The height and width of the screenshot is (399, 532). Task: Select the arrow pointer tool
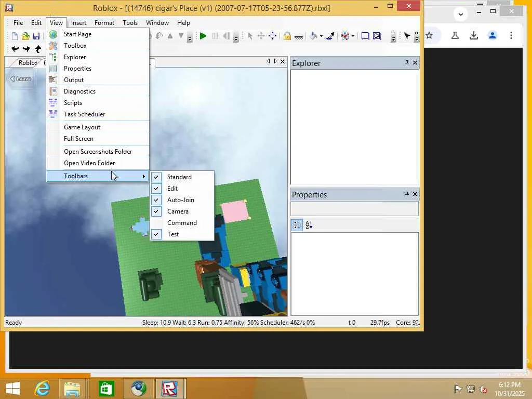[x=250, y=36]
